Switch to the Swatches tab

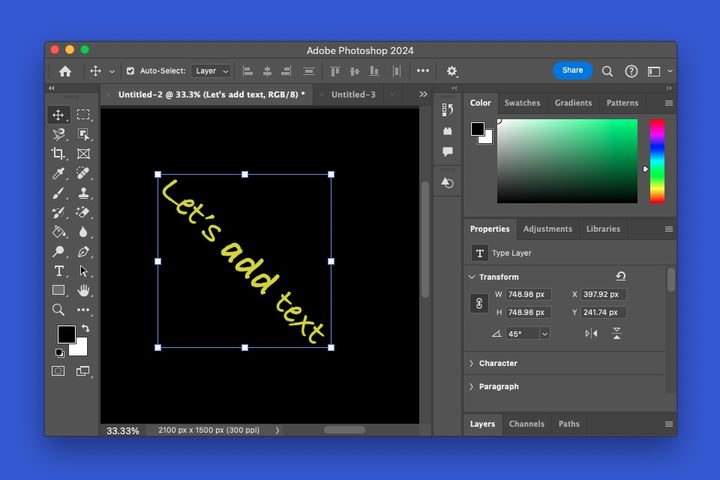(522, 103)
